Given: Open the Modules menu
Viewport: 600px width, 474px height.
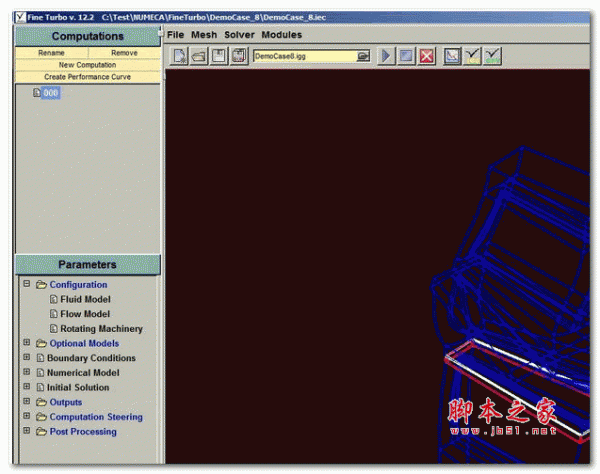Looking at the screenshot, I should (x=282, y=35).
